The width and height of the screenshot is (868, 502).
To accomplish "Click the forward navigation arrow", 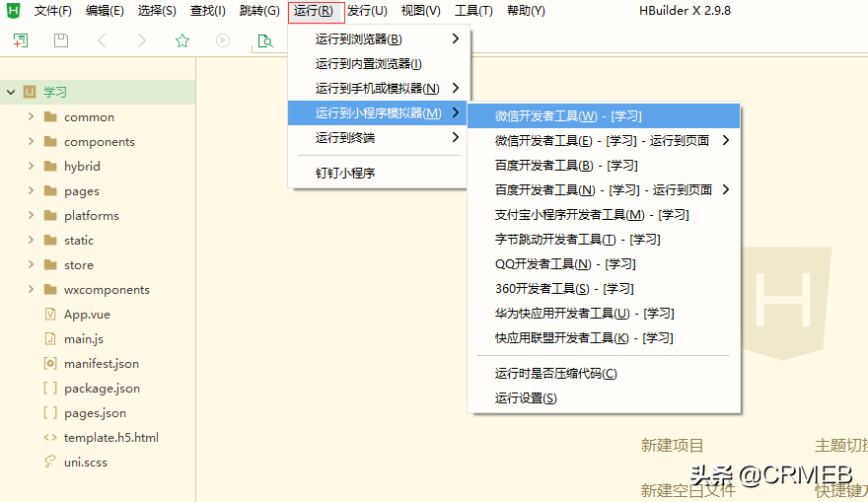I will pyautogui.click(x=142, y=40).
